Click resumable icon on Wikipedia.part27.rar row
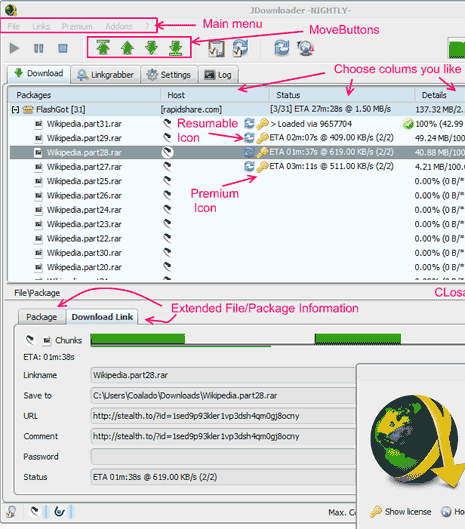This screenshot has height=529, width=465. [249, 166]
